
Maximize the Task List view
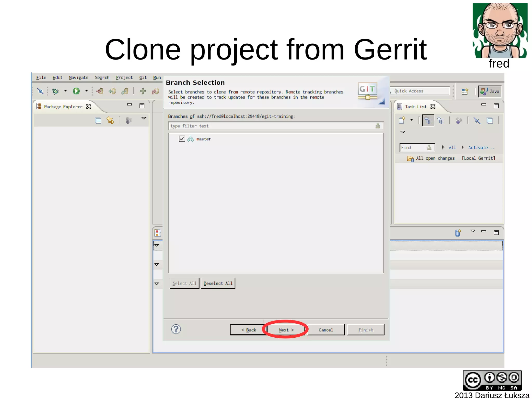[496, 106]
